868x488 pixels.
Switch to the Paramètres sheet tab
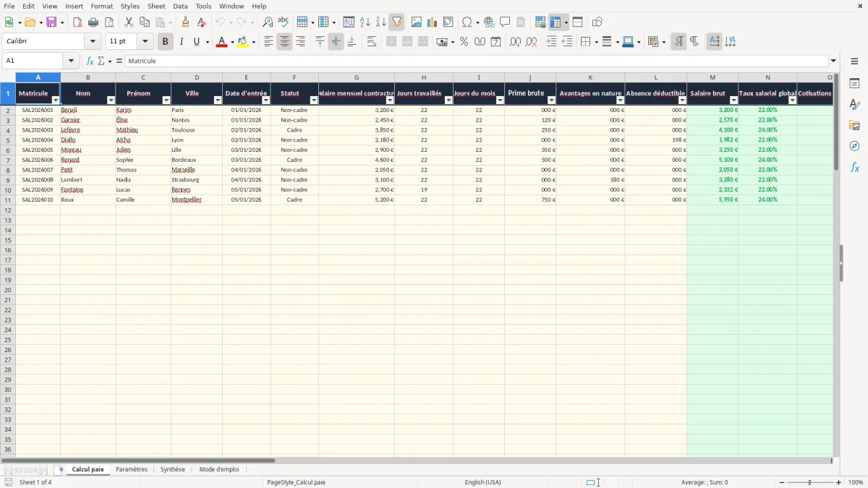tap(132, 469)
